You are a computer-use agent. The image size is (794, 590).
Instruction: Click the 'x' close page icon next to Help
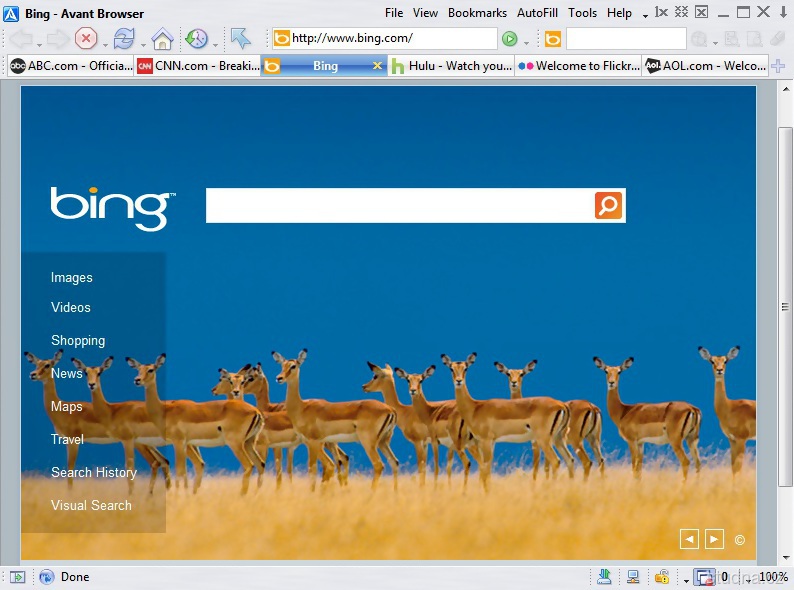[x=661, y=12]
